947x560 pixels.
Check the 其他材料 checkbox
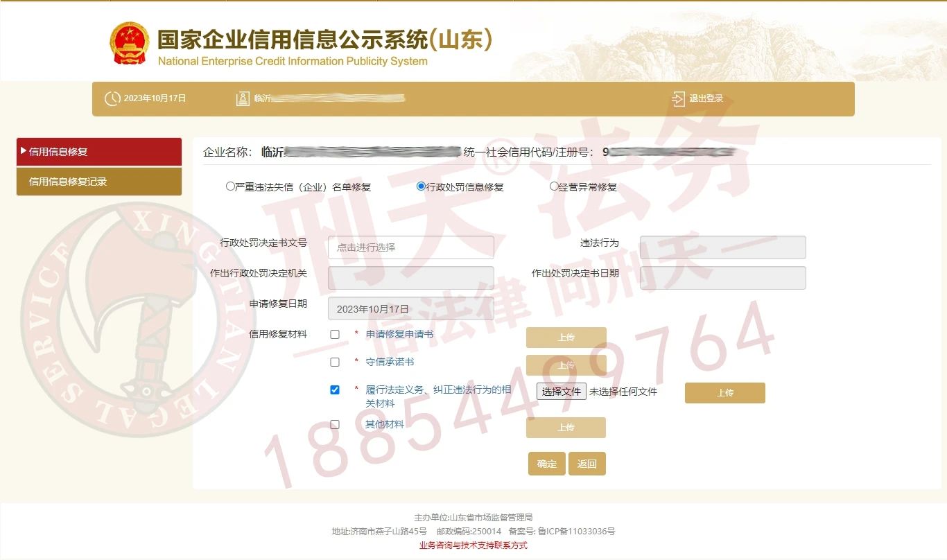[x=335, y=424]
